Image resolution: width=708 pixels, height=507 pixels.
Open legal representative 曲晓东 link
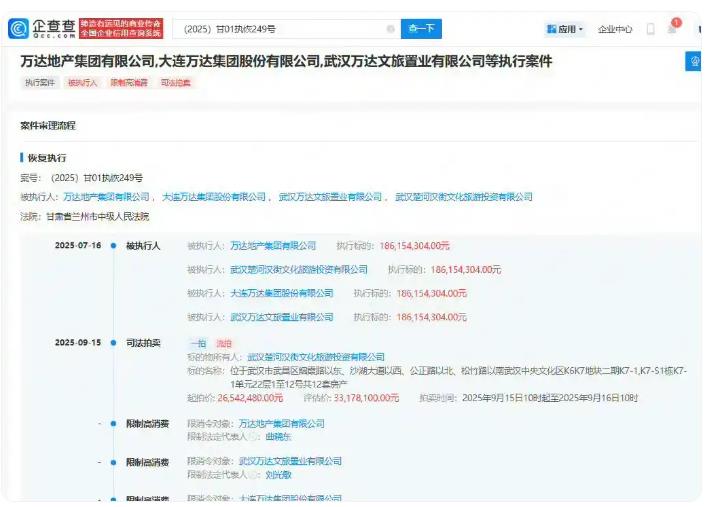click(x=278, y=438)
